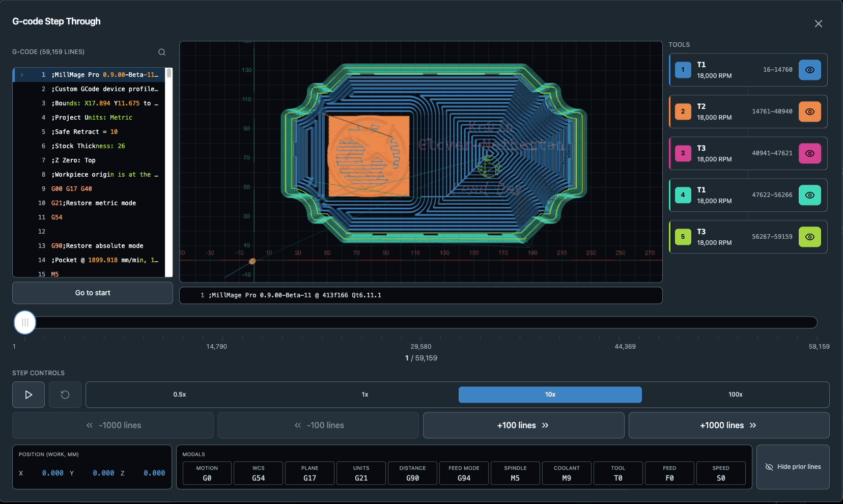This screenshot has height=504, width=843.
Task: Click the WCS G54 modal box
Action: pyautogui.click(x=259, y=473)
